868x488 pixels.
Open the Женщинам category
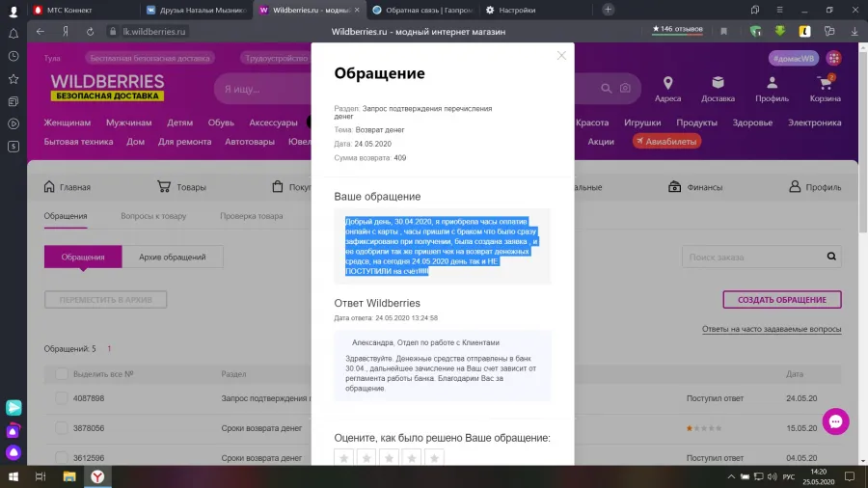[x=67, y=122]
